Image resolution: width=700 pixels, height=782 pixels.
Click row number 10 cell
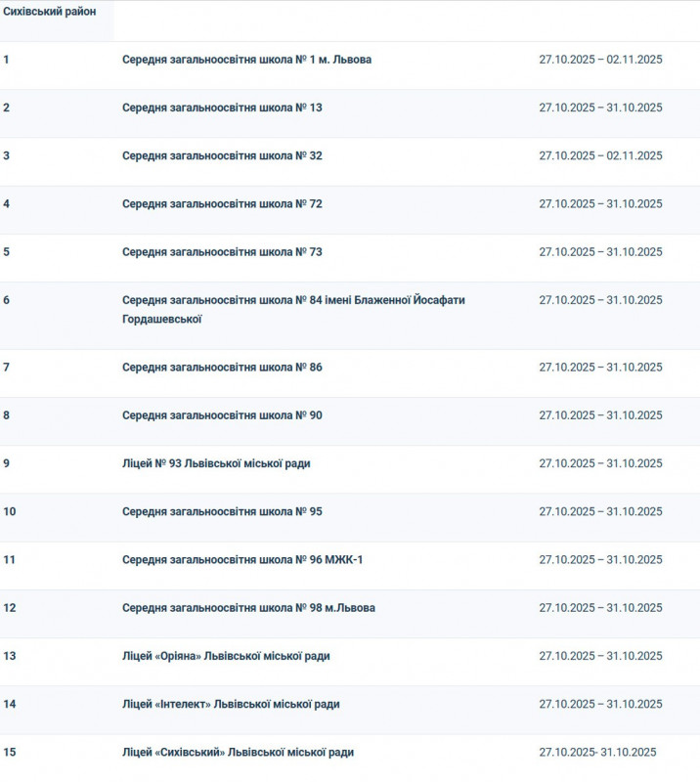(x=10, y=511)
